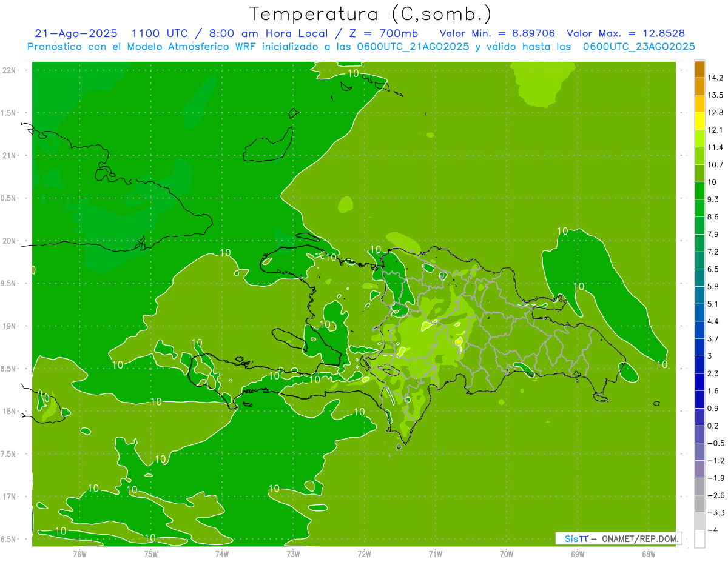Click the '-0.5' colorbar label
This screenshot has height=562, width=728.
(715, 443)
